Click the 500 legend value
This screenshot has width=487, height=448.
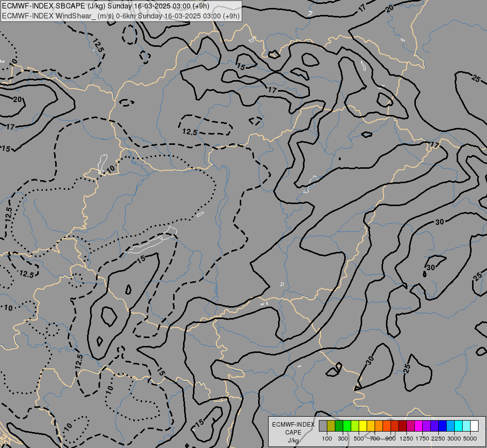[x=359, y=439]
